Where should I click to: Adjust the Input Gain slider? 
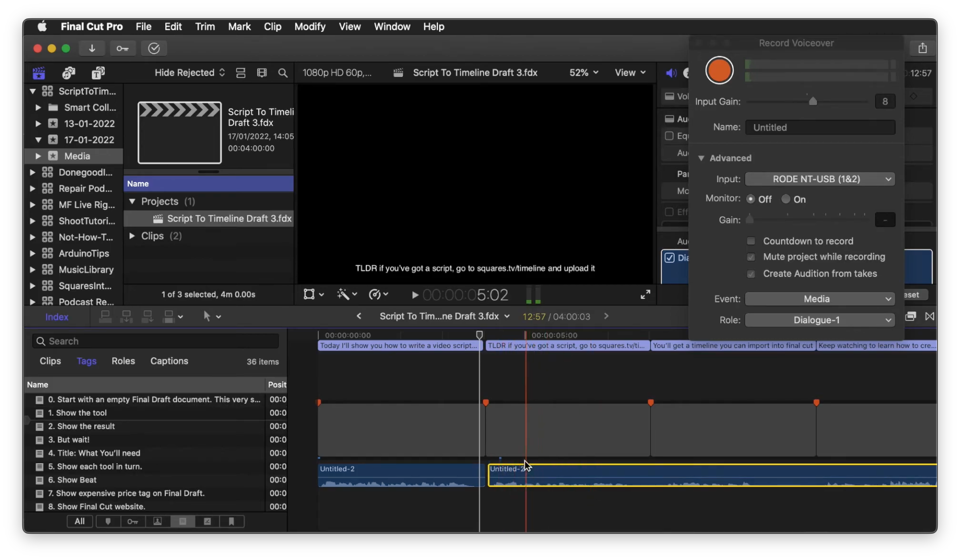[x=813, y=101]
